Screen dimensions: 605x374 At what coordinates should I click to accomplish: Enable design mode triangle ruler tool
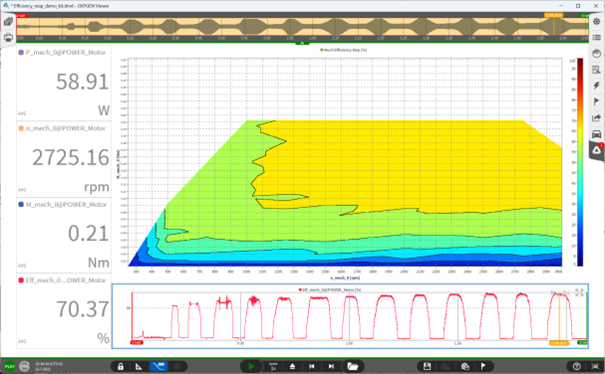coord(139,366)
